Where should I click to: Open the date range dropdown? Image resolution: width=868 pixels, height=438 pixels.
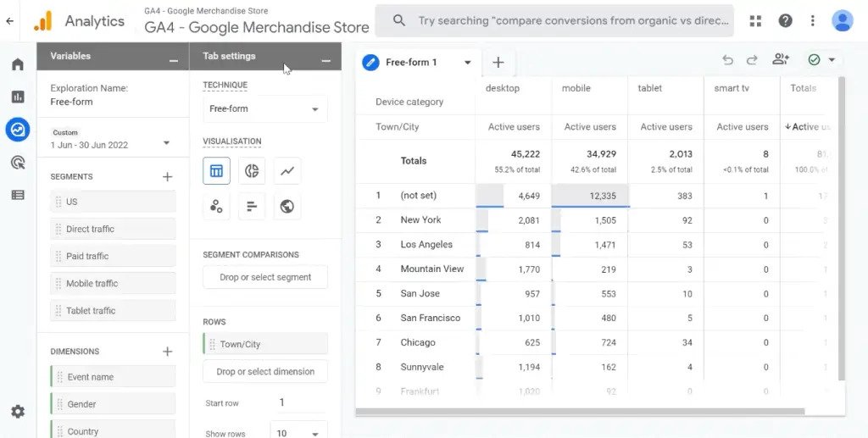coord(166,143)
